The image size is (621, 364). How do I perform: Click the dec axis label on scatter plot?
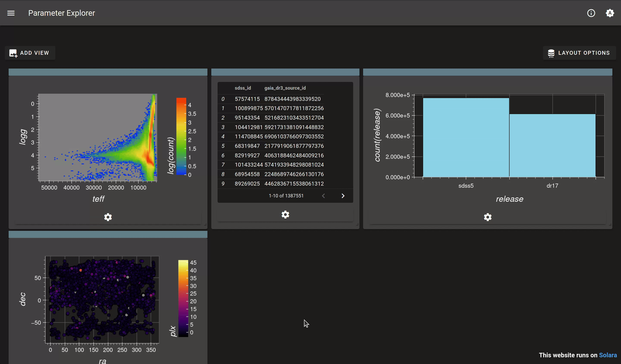[22, 299]
